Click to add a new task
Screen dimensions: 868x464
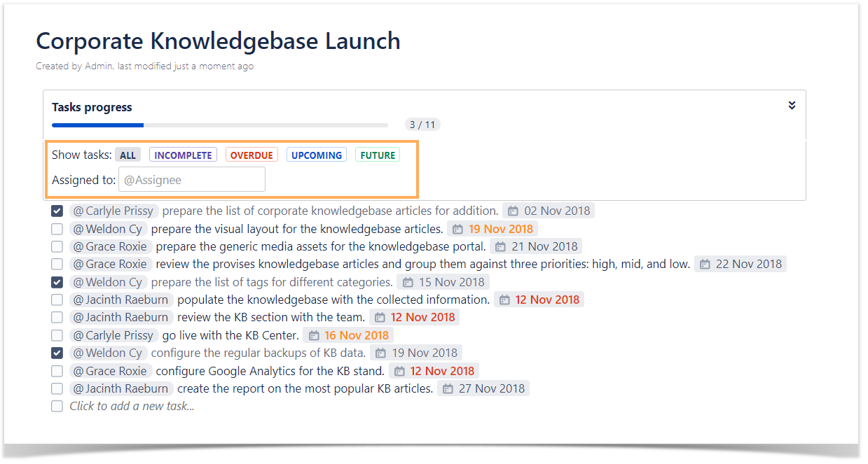tap(132, 406)
